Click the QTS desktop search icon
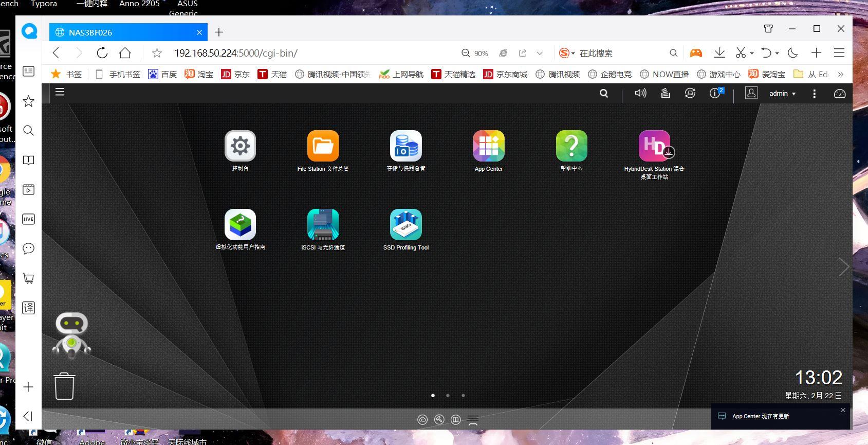Screen dimensions: 868x445 click(x=604, y=93)
